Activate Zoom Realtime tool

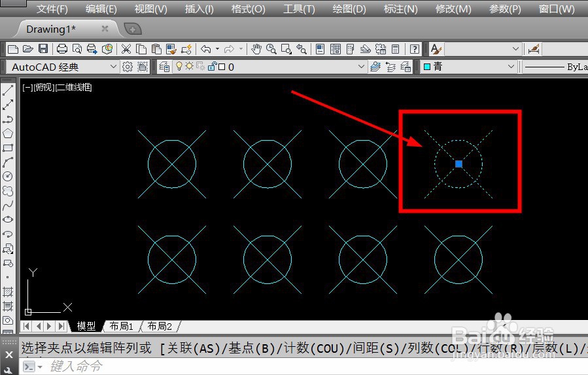click(x=271, y=49)
